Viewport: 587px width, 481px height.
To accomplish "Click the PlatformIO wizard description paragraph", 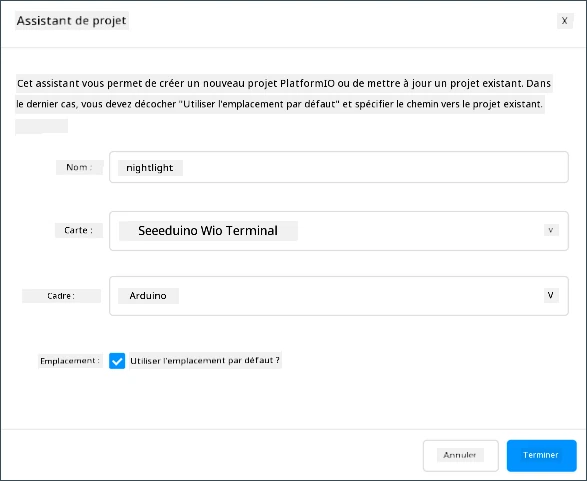I will tap(284, 94).
